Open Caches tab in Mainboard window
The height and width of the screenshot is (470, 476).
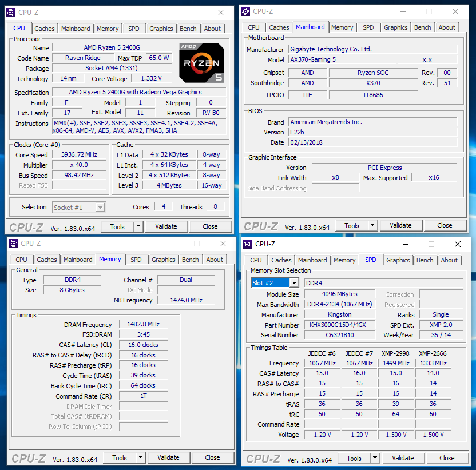(279, 27)
